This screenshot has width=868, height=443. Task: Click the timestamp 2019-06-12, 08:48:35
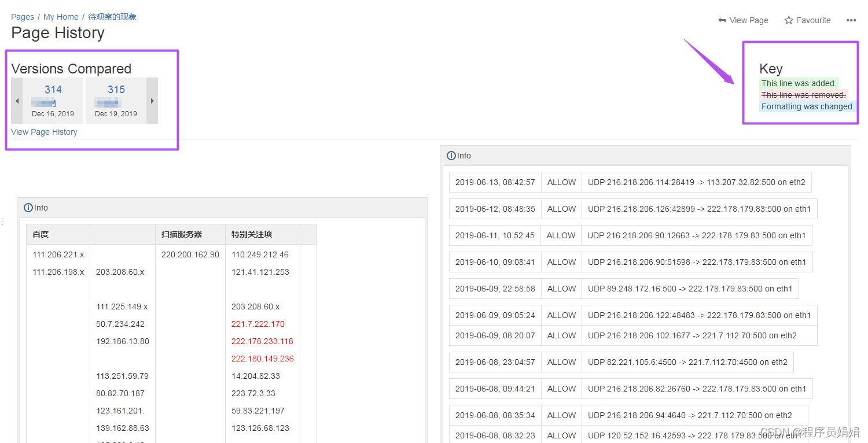tap(495, 209)
